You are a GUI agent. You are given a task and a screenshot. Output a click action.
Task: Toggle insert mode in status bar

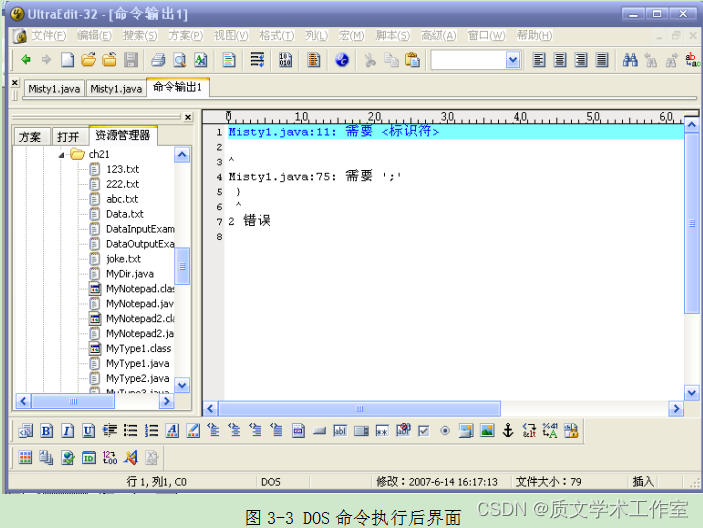643,482
